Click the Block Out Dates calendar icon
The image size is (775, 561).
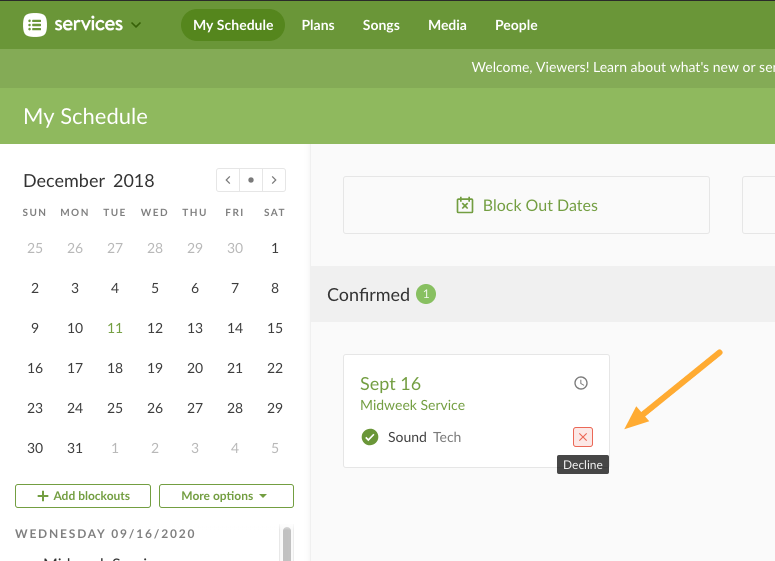[465, 205]
